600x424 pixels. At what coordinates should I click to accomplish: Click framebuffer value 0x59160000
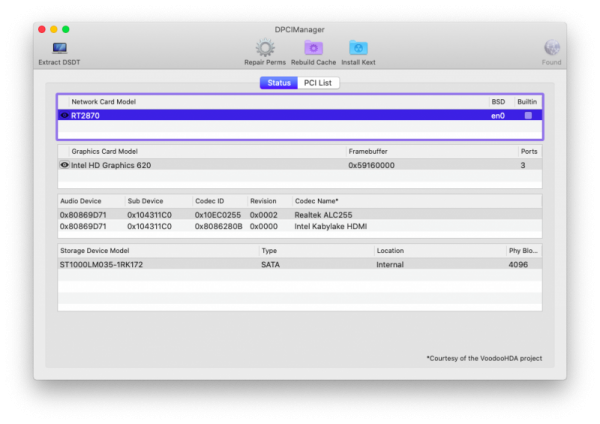click(x=371, y=165)
